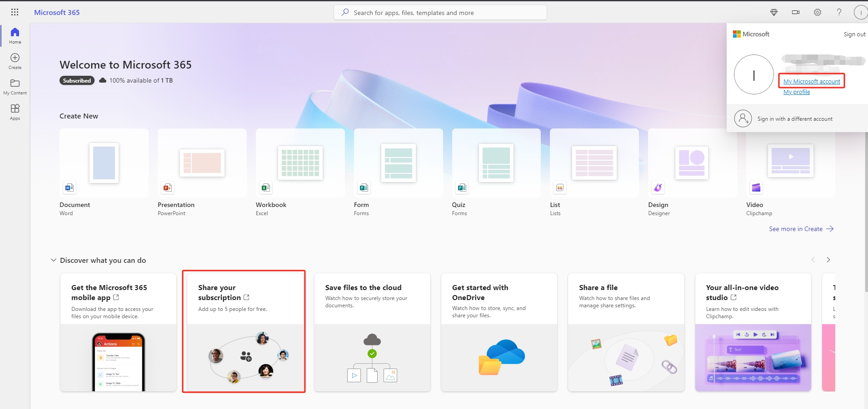Open Share a file card
This screenshot has width=868, height=409.
[x=626, y=332]
